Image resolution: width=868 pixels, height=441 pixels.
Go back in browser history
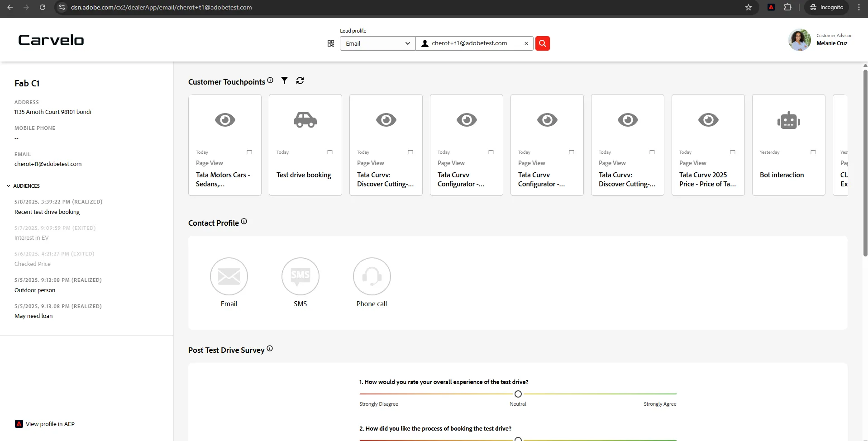coord(10,7)
